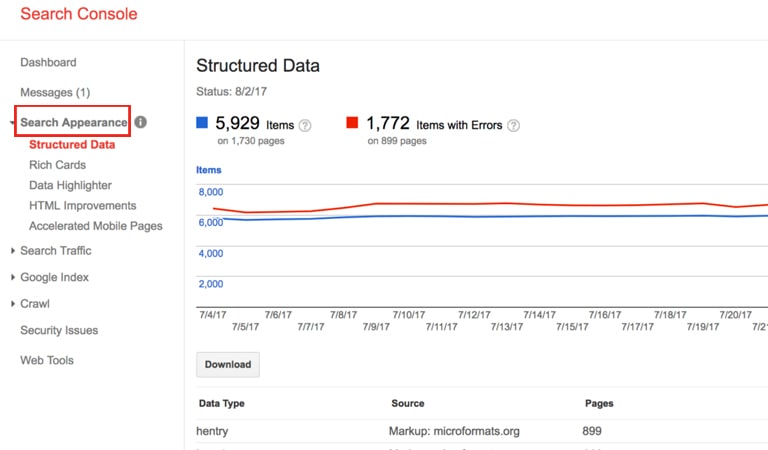Select Structured Data in sidebar
The image size is (768, 450).
coord(72,144)
